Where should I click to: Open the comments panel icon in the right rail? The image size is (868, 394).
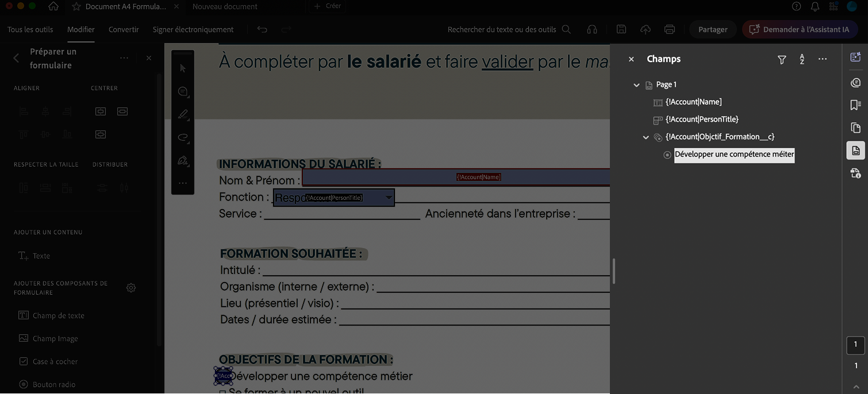pos(855,83)
